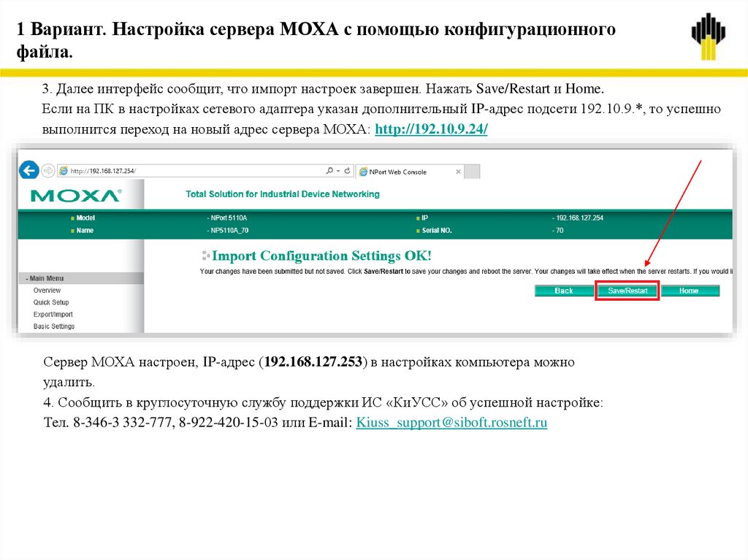The image size is (748, 560).
Task: Click the Rosneft logo in the top corner
Action: [708, 32]
